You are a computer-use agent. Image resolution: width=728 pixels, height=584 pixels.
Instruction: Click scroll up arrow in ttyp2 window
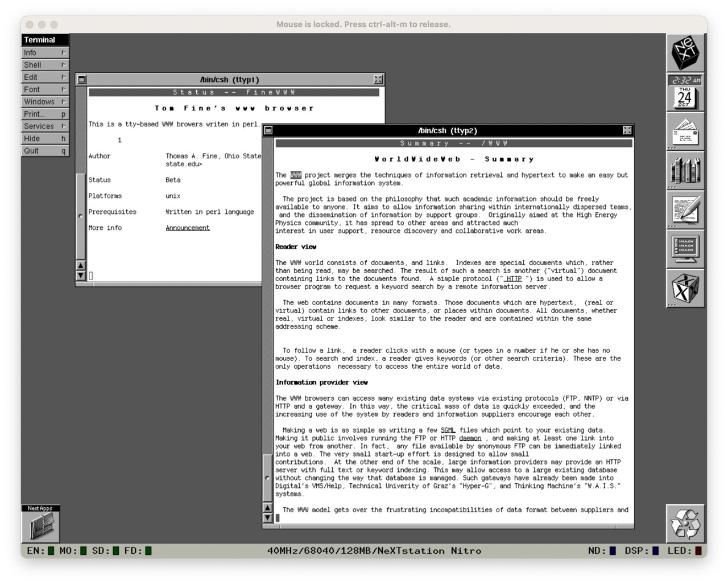click(268, 508)
